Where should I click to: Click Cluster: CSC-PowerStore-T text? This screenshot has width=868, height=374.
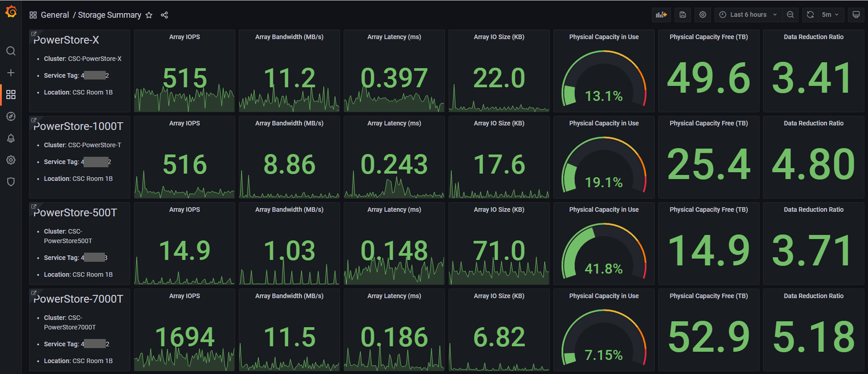click(x=83, y=145)
